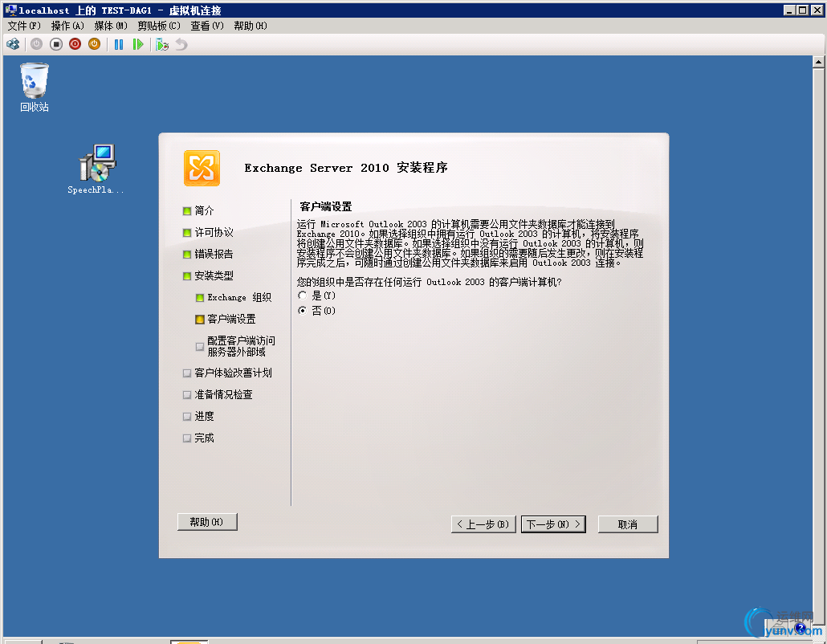This screenshot has height=644, width=827.
Task: Click the Exchange Server 2010 安装程序 title
Action: (x=346, y=168)
